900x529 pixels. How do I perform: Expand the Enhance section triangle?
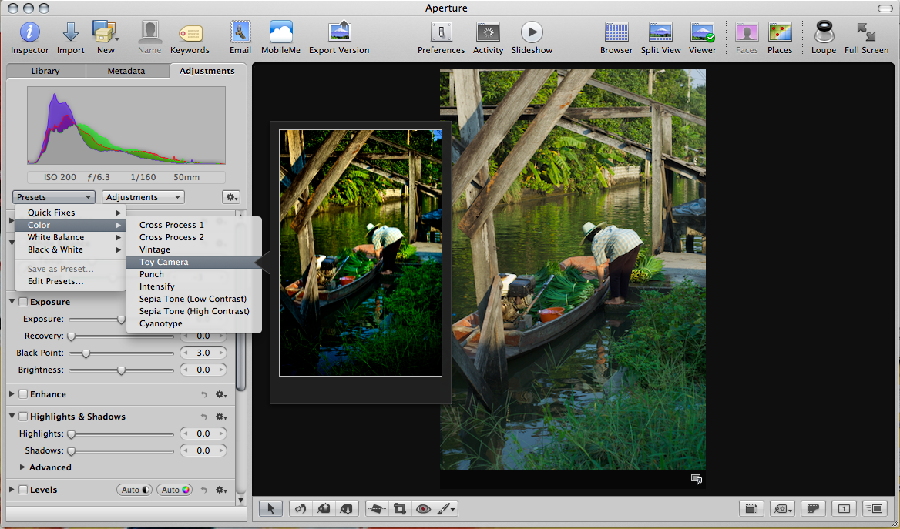[x=12, y=394]
